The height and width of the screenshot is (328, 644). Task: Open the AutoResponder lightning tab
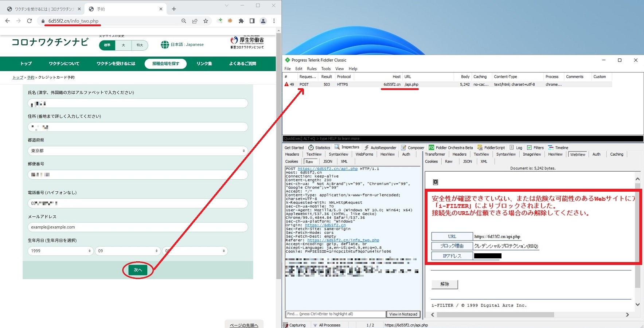(x=380, y=148)
